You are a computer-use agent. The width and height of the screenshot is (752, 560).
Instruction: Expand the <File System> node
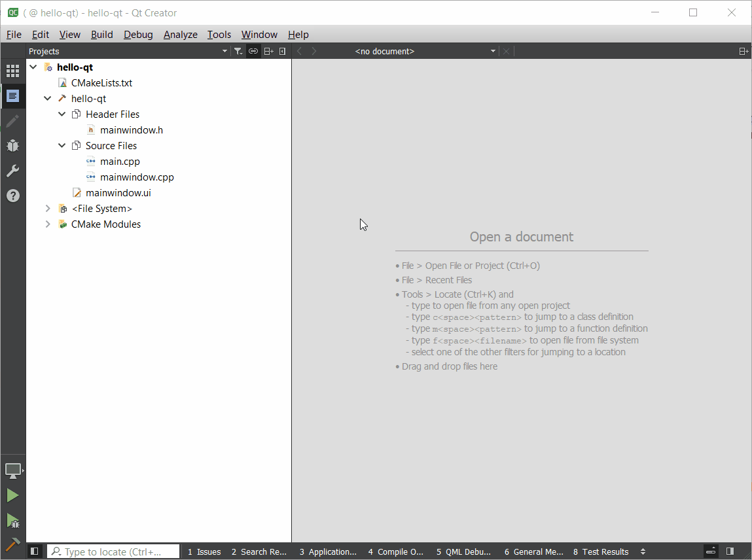point(48,209)
